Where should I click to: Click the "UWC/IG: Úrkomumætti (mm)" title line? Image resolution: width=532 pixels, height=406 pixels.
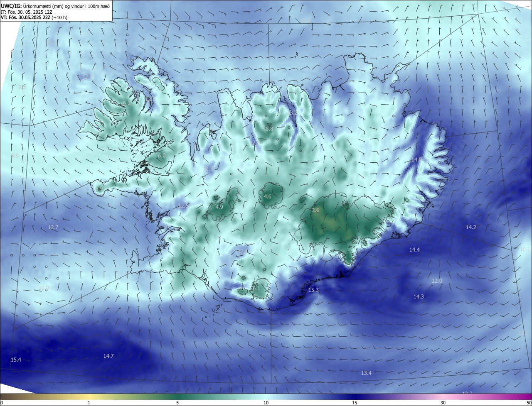click(56, 6)
